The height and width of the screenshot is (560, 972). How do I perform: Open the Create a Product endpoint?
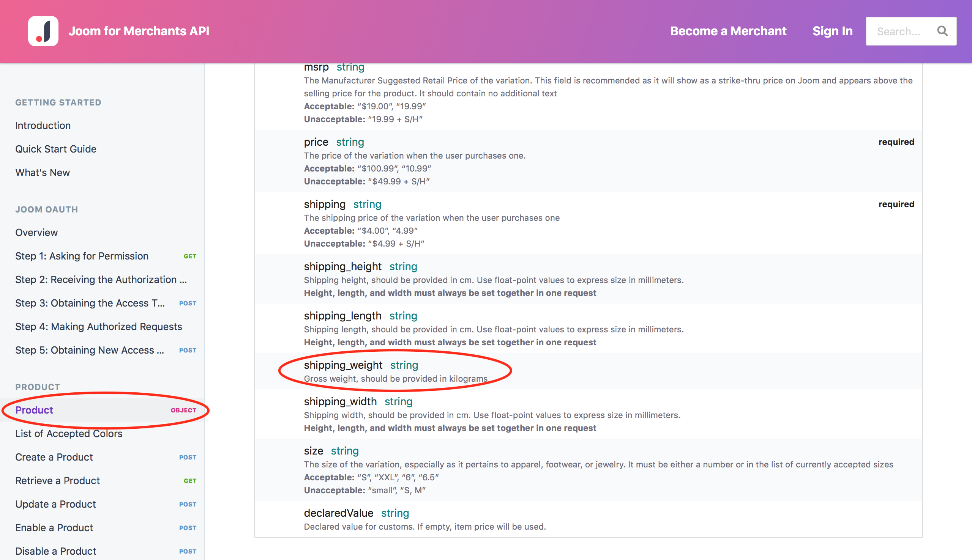pos(54,457)
